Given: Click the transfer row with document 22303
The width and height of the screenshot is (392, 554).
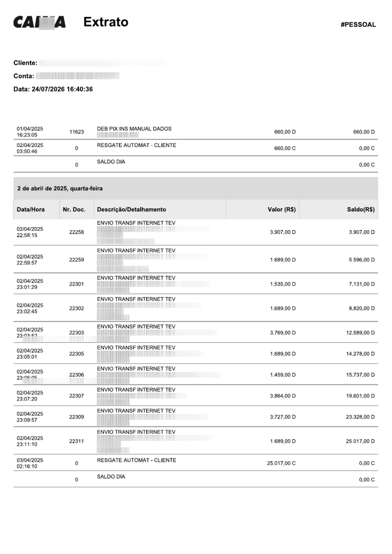Looking at the screenshot, I should (196, 332).
